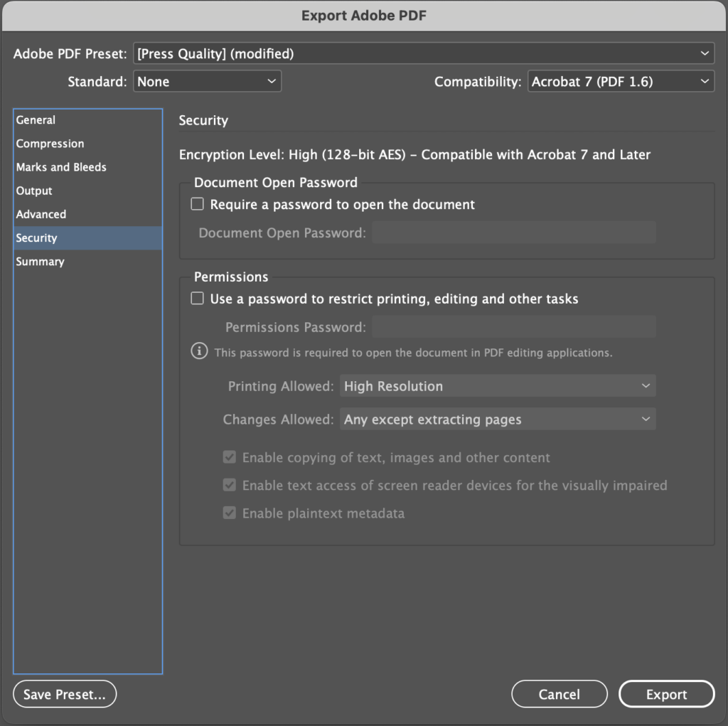Change the Compatibility dropdown
Image resolution: width=728 pixels, height=726 pixels.
[621, 81]
